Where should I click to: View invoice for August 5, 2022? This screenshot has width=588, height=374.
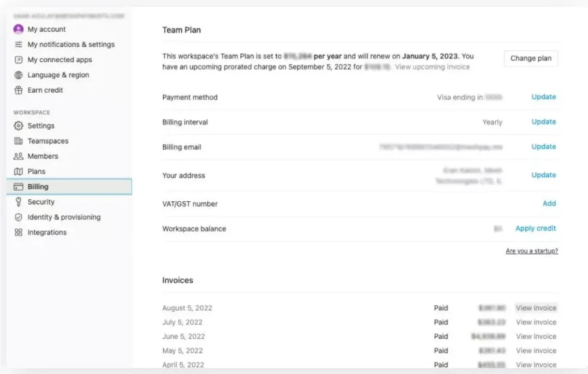[536, 308]
